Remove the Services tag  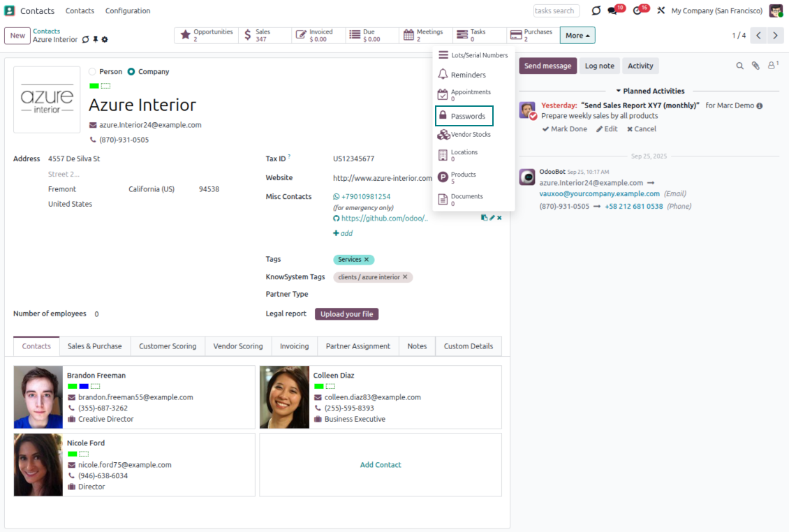(367, 260)
